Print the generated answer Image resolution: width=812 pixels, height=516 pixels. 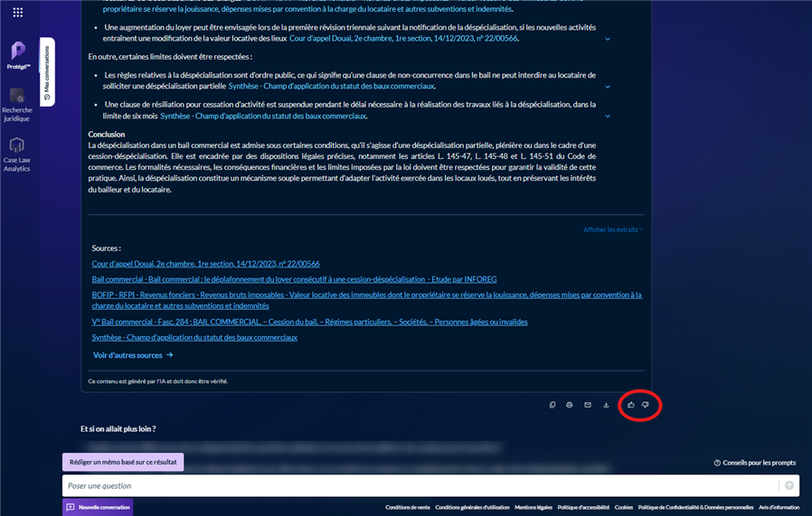(x=570, y=405)
